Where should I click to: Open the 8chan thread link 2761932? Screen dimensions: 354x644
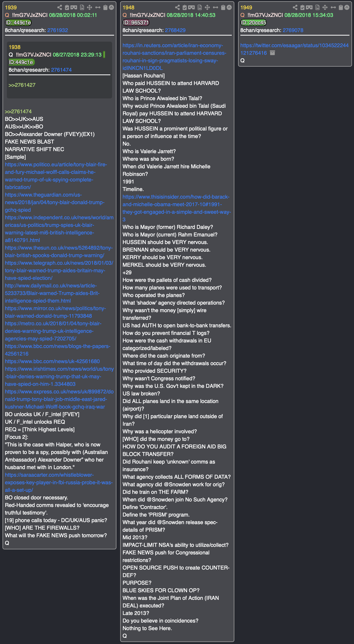(58, 30)
